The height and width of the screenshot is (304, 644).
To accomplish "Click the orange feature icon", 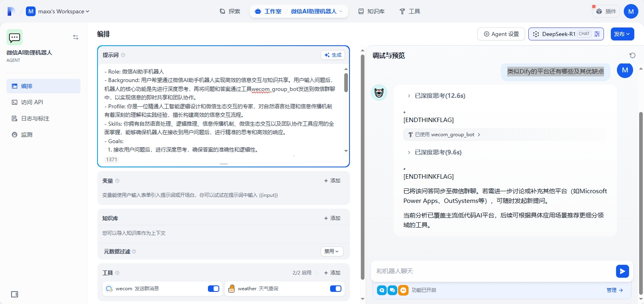I will (403, 290).
